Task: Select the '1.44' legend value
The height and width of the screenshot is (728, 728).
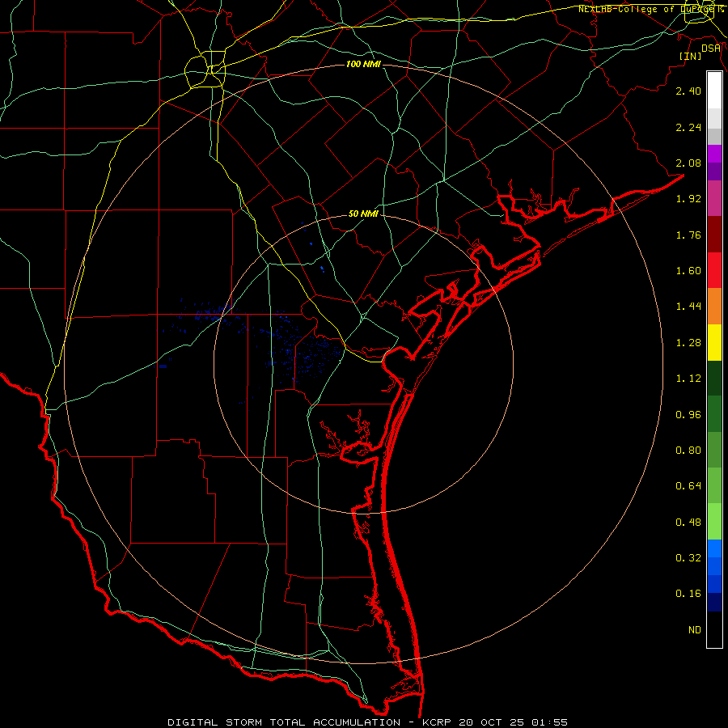Action: 688,307
